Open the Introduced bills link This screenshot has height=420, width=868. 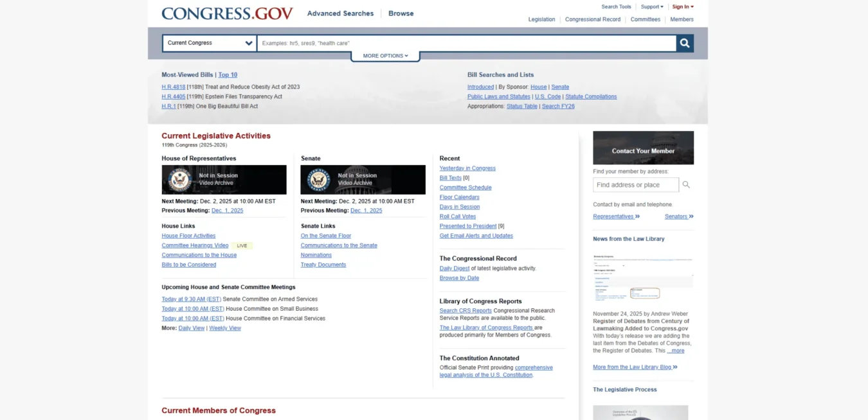[480, 87]
